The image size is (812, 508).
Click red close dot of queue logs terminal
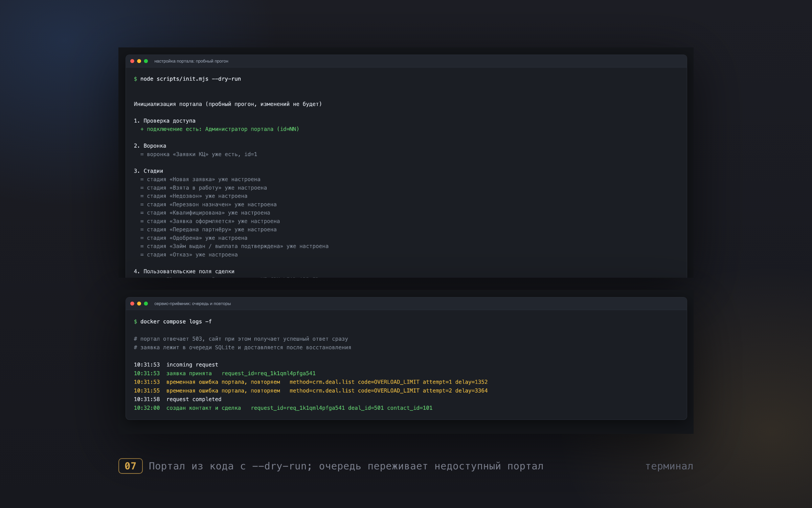click(132, 304)
